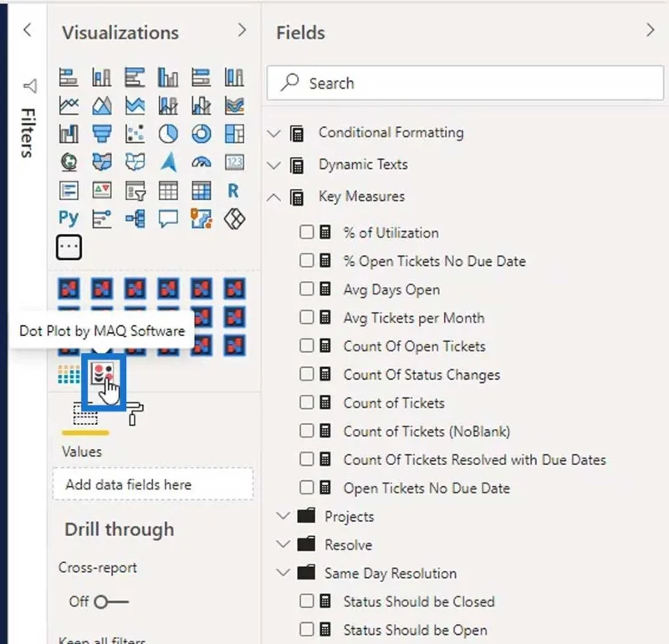Expand the Resolve folder
669x644 pixels.
coord(283,544)
